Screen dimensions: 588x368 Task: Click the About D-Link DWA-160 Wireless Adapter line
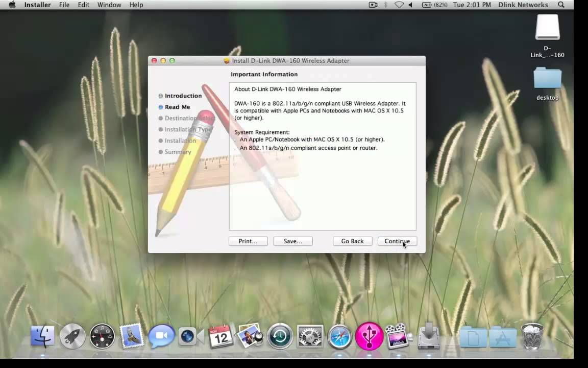click(x=288, y=89)
